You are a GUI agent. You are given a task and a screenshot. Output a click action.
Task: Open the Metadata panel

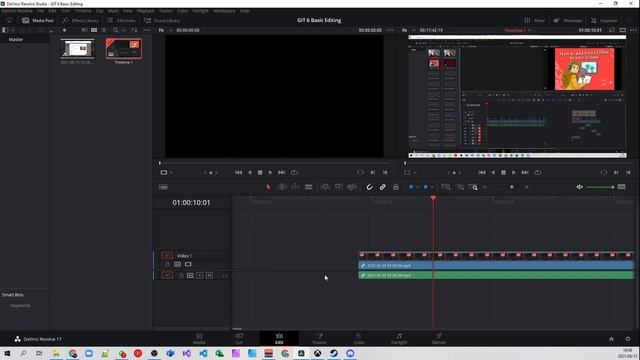[568, 20]
